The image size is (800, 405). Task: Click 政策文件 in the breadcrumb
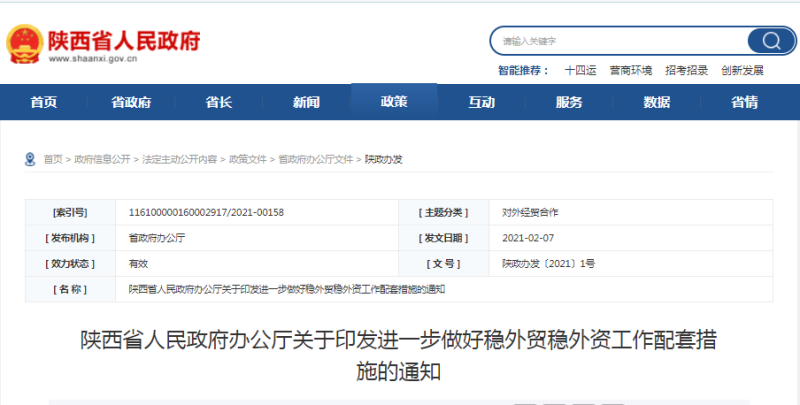click(248, 159)
